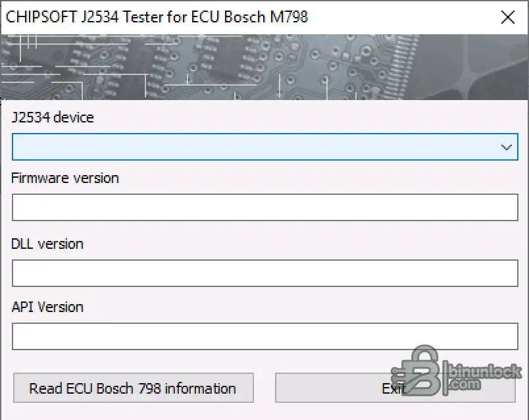The width and height of the screenshot is (529, 420).
Task: Click the title bar empty area
Action: (401, 17)
